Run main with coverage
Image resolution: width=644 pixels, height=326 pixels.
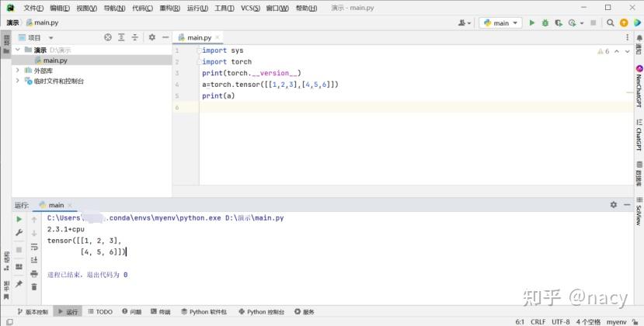[559, 23]
